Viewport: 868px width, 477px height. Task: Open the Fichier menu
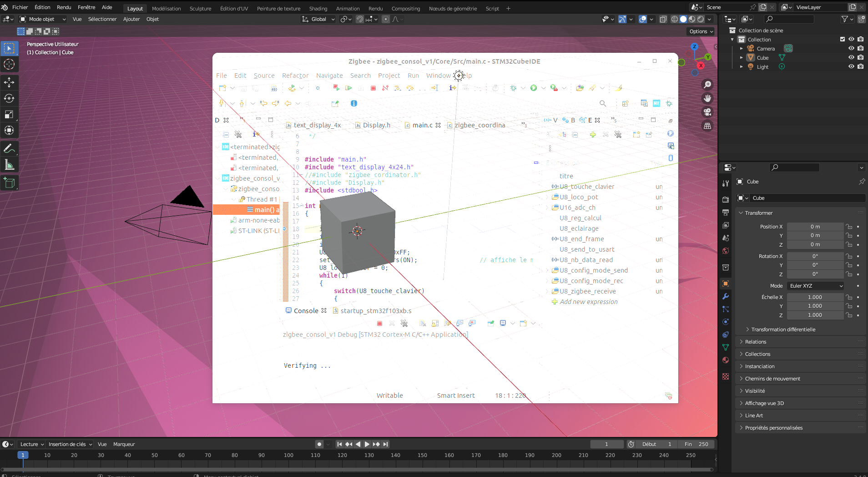tap(20, 7)
